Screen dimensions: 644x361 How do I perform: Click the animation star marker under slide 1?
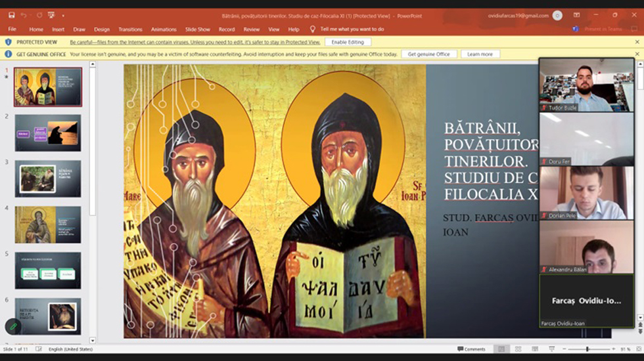[6, 77]
